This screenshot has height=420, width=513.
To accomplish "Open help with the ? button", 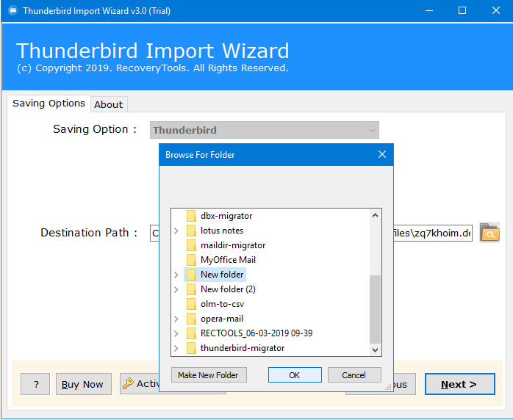I will tap(35, 384).
